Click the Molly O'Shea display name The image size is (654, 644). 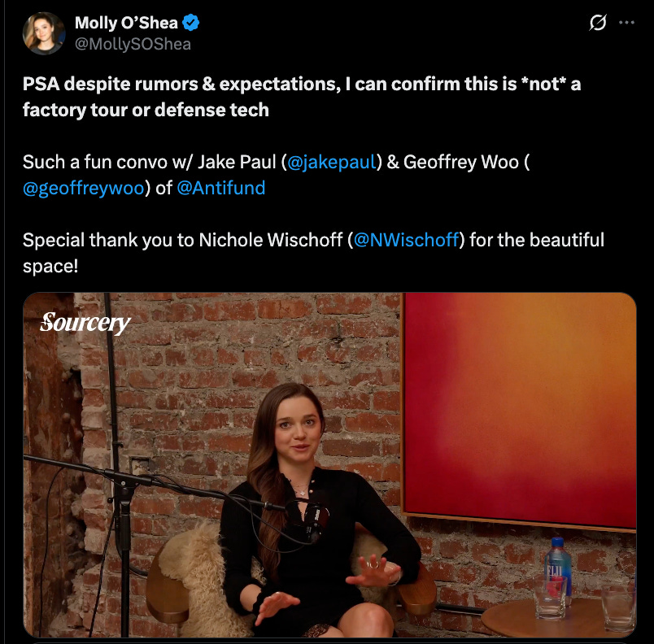tap(126, 23)
